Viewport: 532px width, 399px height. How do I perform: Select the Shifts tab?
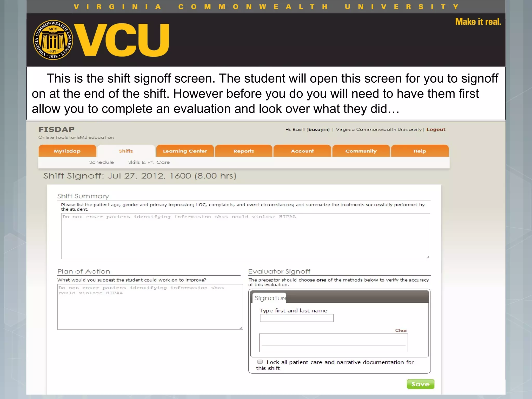coord(126,151)
